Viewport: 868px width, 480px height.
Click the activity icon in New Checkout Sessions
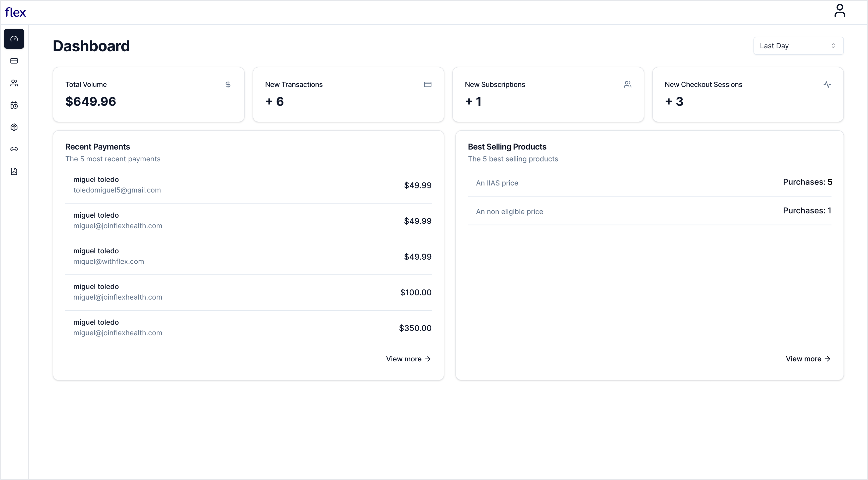tap(827, 84)
